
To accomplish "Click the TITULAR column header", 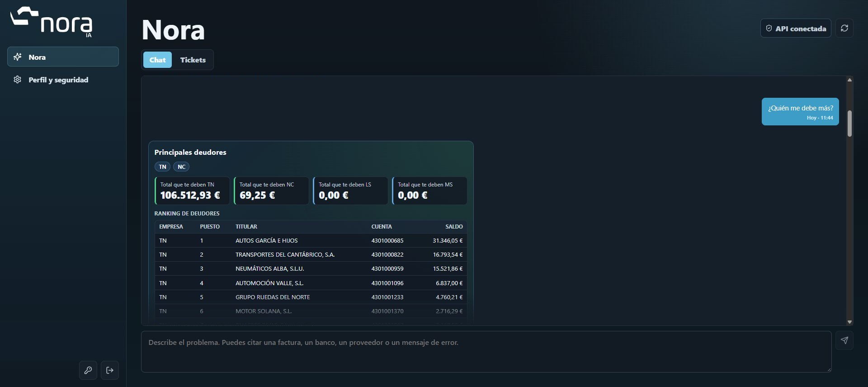I will 246,227.
